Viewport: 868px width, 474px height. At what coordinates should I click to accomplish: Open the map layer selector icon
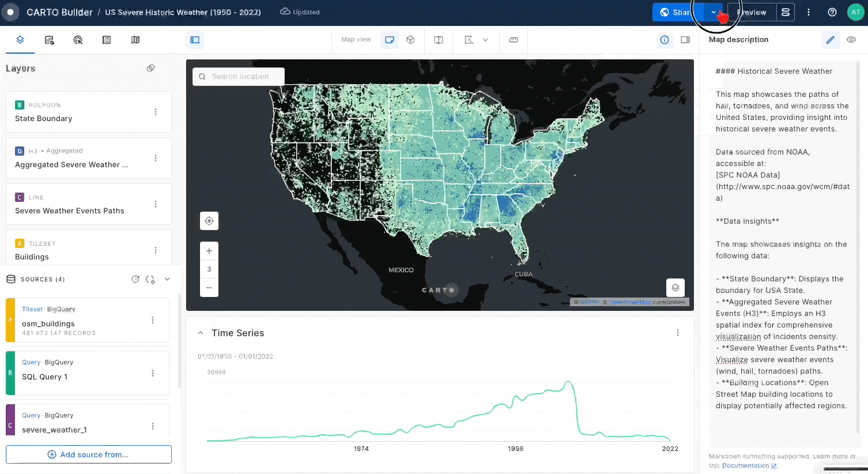675,287
